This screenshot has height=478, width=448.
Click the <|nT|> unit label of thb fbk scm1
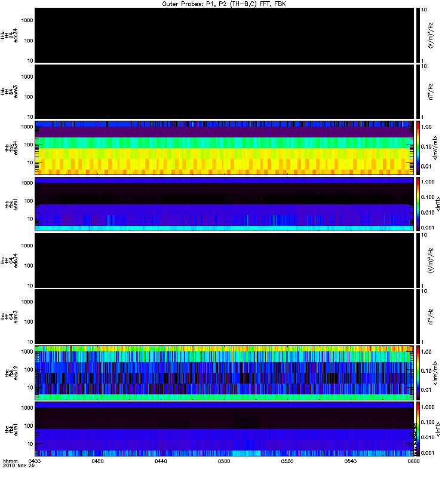[438, 204]
